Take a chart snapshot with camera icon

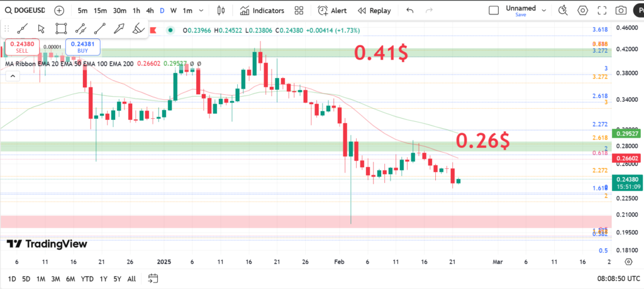click(x=622, y=11)
